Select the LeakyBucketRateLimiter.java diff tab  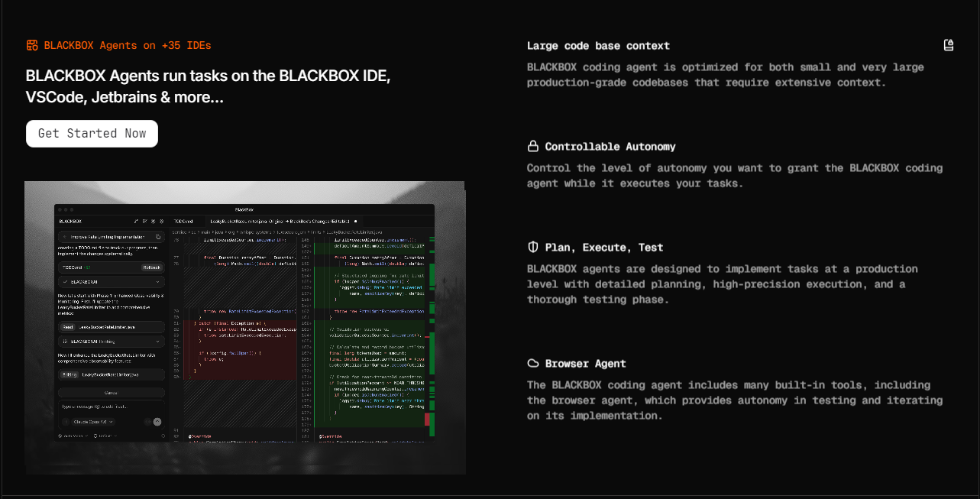coord(283,221)
